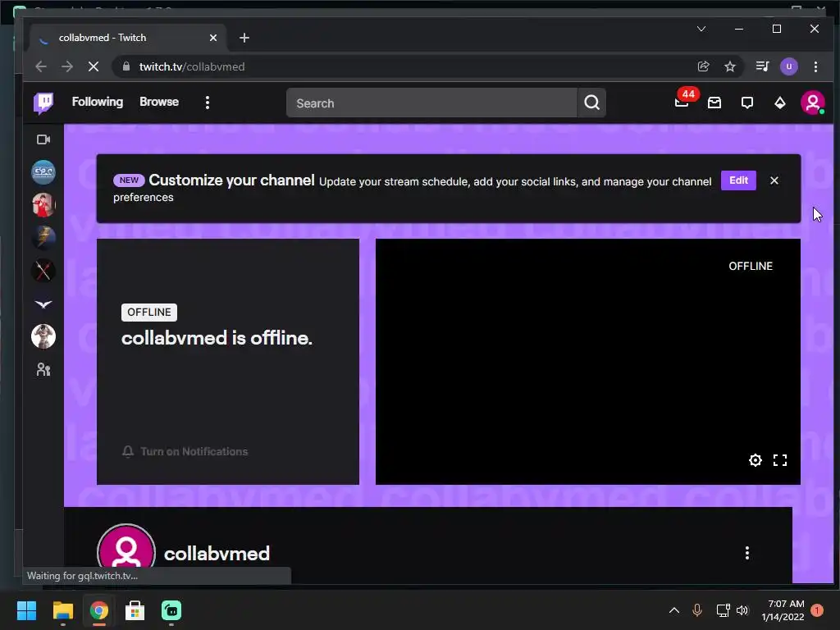Open the Chrome three-dot menu
The image size is (840, 630).
click(x=815, y=66)
